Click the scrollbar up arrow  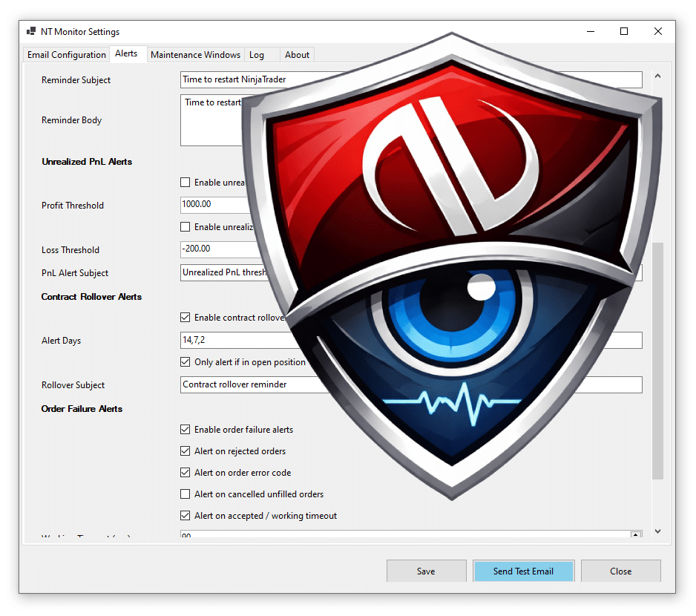coord(657,75)
